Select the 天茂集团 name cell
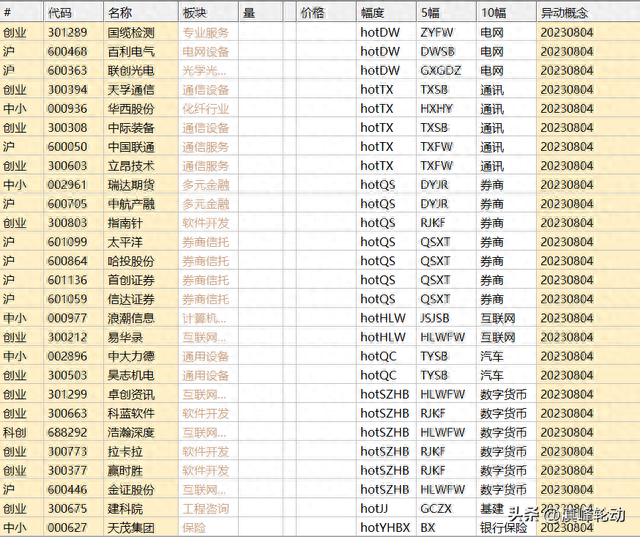 pos(131,528)
